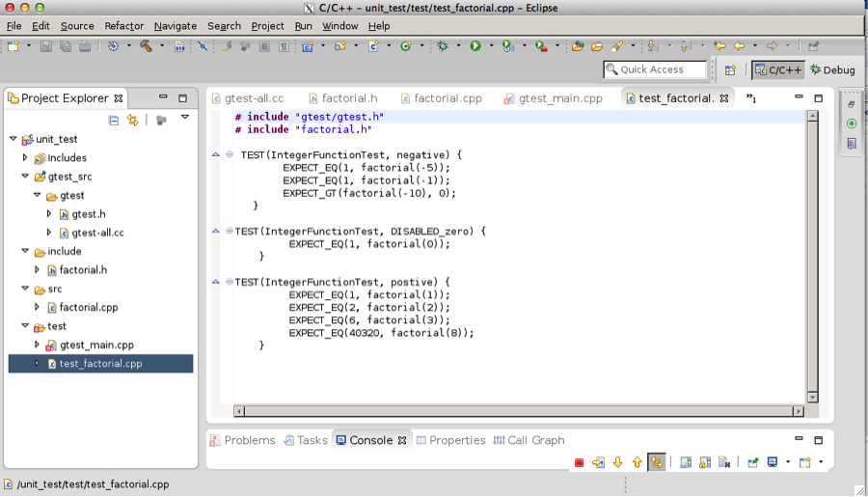This screenshot has width=868, height=497.
Task: Expand the Includes tree node
Action: (25, 157)
